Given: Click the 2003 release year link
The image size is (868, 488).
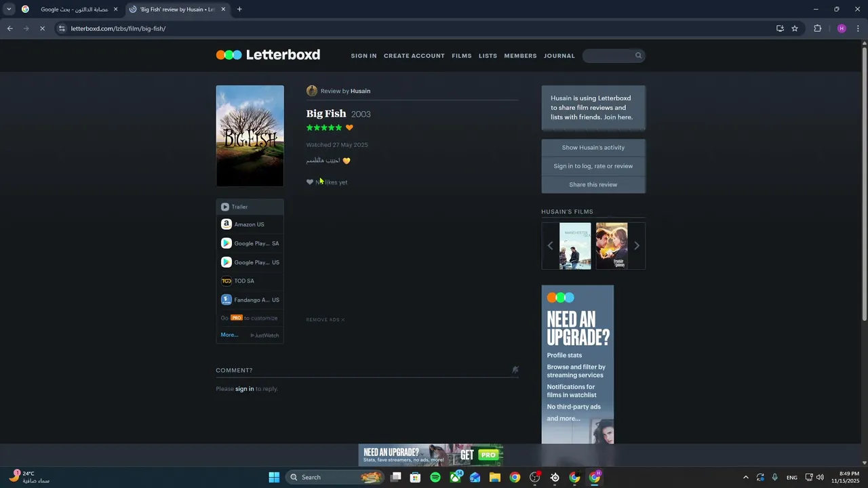Looking at the screenshot, I should click(361, 114).
